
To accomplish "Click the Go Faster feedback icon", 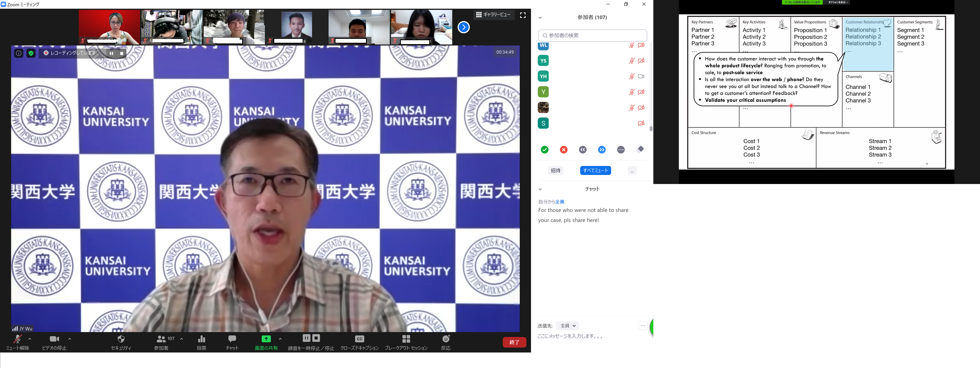I will point(602,150).
